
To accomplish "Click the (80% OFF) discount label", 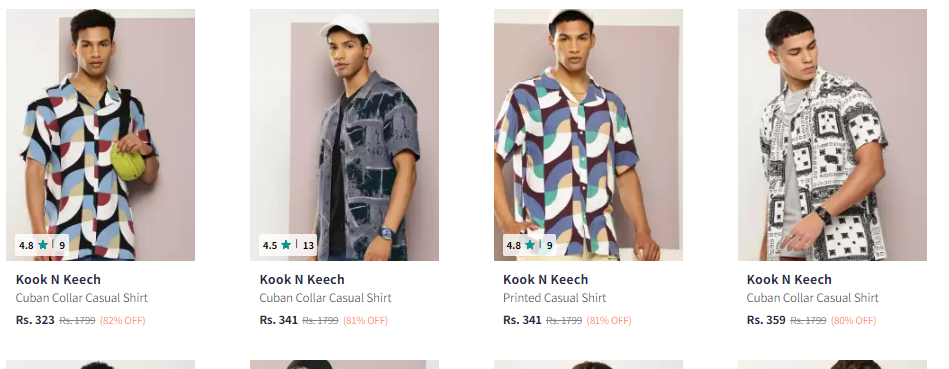I will (853, 321).
